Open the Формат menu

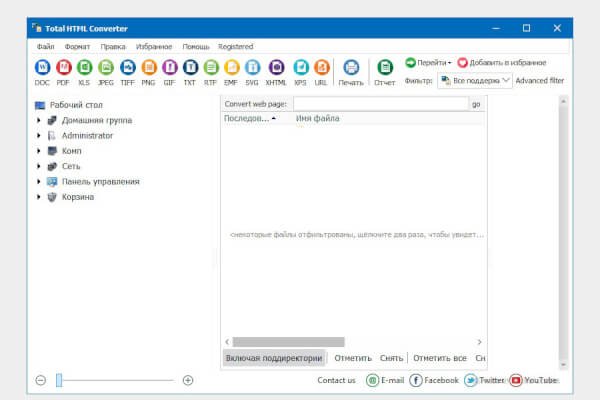pos(77,47)
